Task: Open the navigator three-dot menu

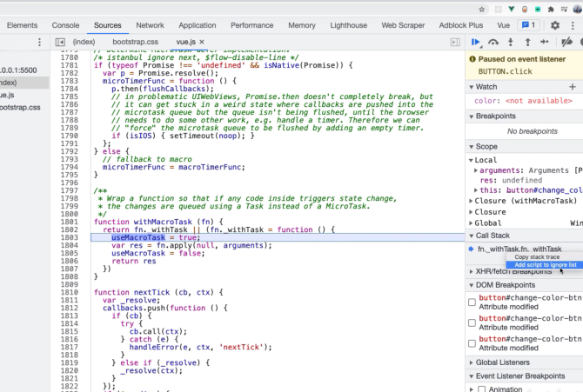Action: (x=39, y=42)
